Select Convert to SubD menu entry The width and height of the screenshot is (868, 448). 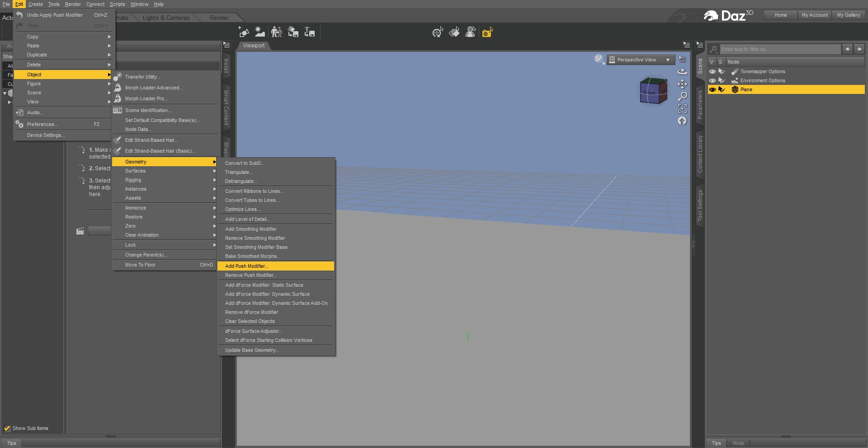click(276, 163)
